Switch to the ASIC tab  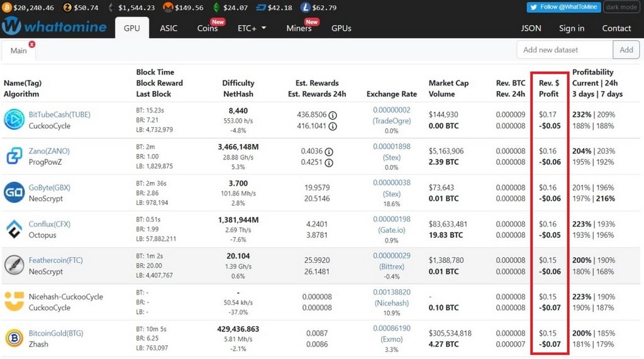169,28
